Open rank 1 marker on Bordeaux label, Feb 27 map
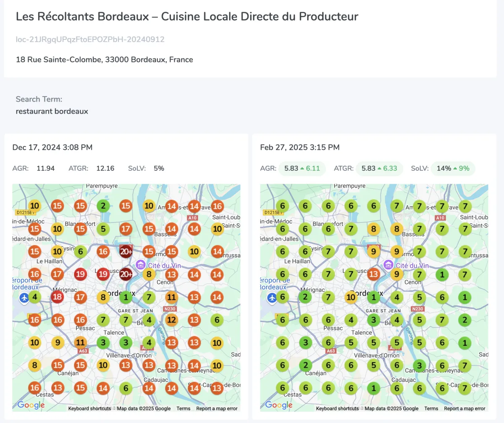The height and width of the screenshot is (423, 504). tap(374, 298)
